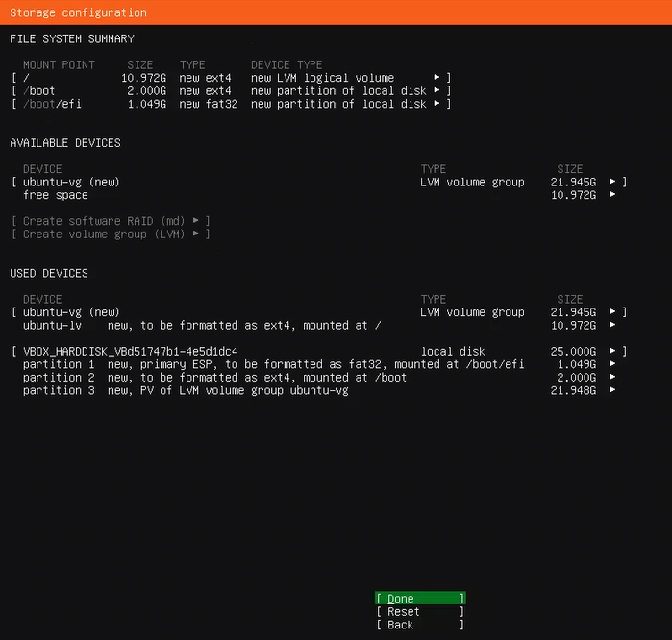Viewport: 672px width, 640px height.
Task: Select partition 2 mounted at /boot
Action: pyautogui.click(x=214, y=378)
